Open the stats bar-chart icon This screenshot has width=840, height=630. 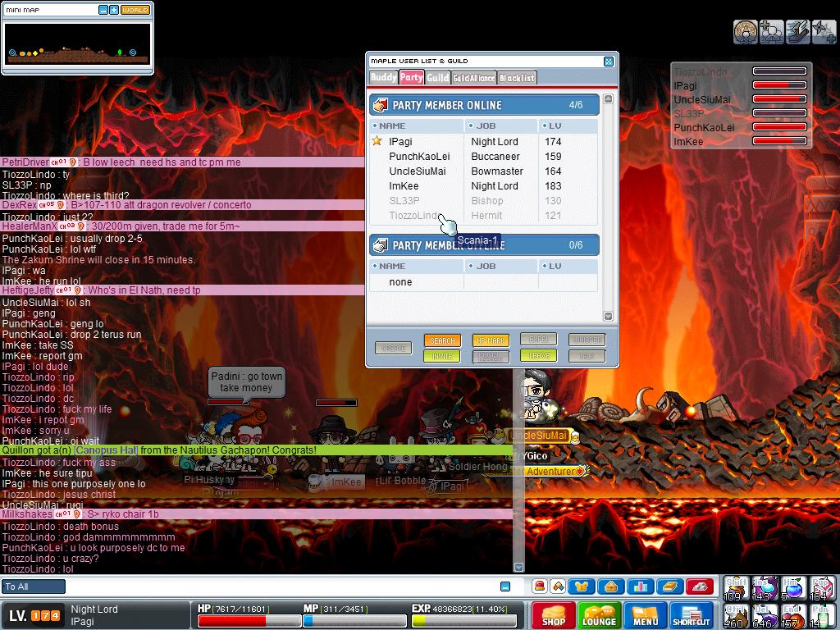640,587
